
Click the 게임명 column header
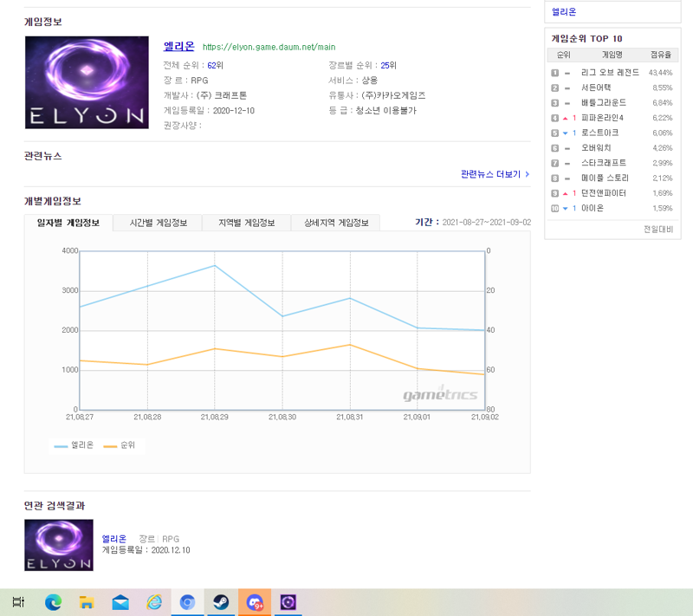point(612,55)
